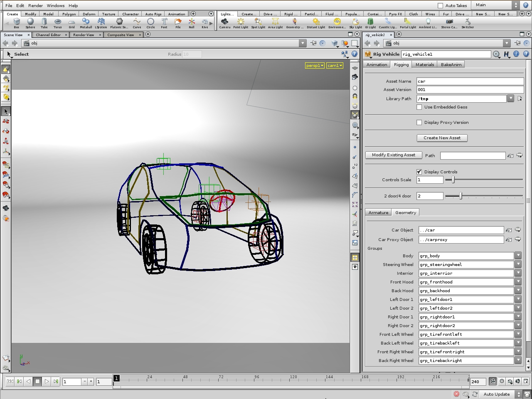The height and width of the screenshot is (399, 532).
Task: Switch to the Materials tab
Action: 424,64
